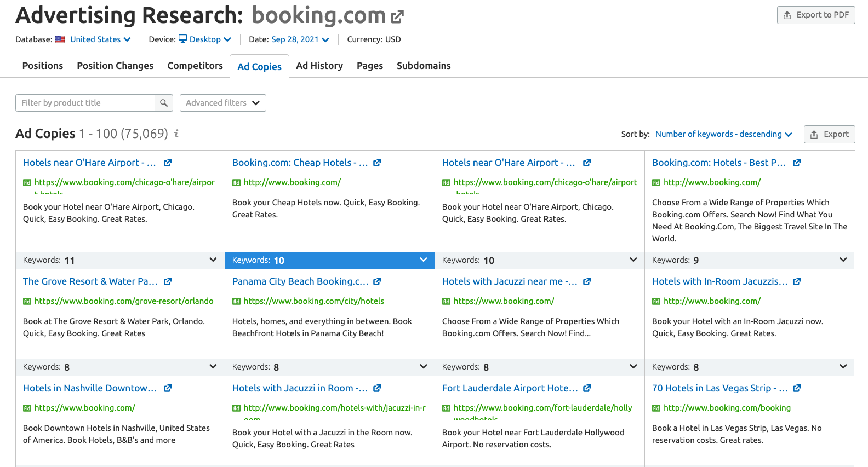Click the grove-resort/orlando green URL
868x467 pixels.
124,301
